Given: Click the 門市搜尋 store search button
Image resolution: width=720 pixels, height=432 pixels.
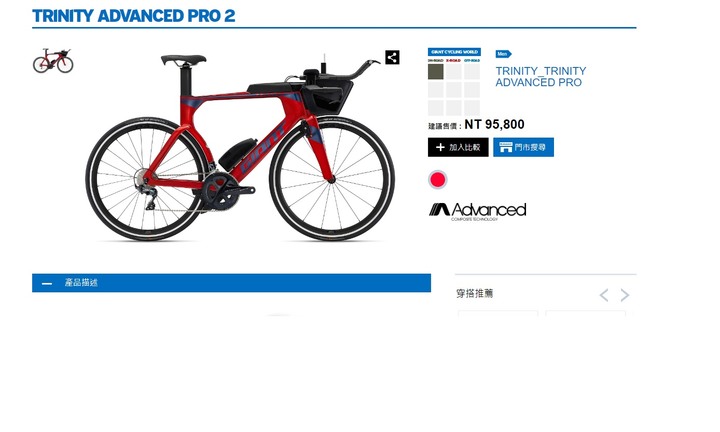Looking at the screenshot, I should tap(523, 147).
